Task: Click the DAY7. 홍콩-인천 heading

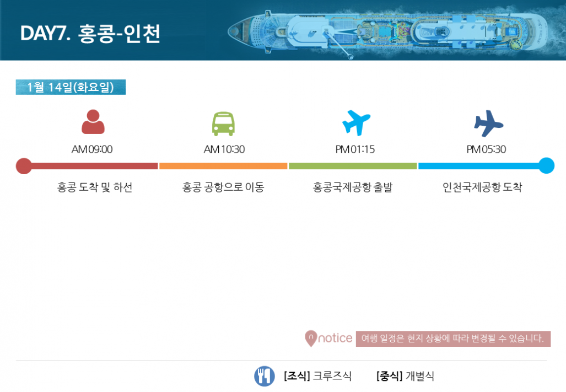Action: point(90,34)
